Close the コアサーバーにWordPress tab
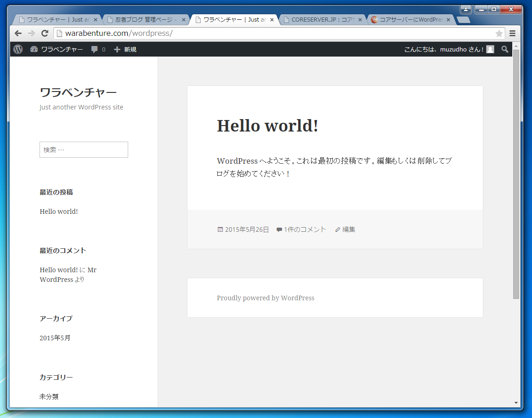Viewport: 532px width, 418px height. (448, 20)
